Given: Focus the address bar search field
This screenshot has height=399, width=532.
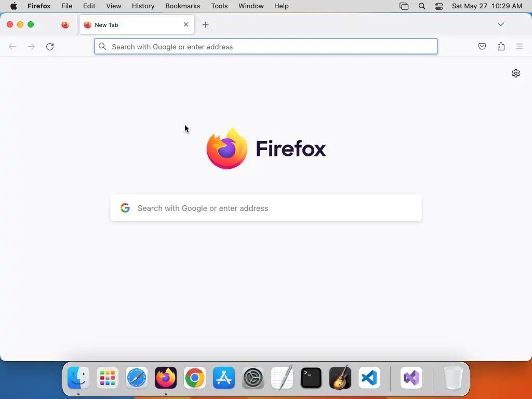Looking at the screenshot, I should click(x=266, y=46).
